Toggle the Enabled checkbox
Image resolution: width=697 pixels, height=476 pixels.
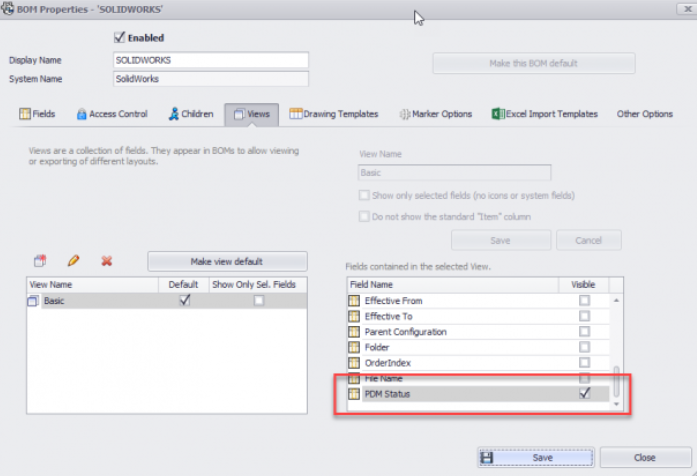tap(120, 38)
